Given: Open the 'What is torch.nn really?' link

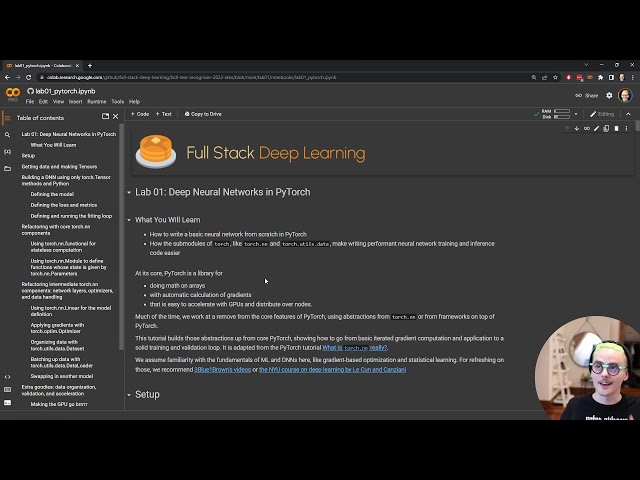Looking at the screenshot, I should tap(354, 348).
